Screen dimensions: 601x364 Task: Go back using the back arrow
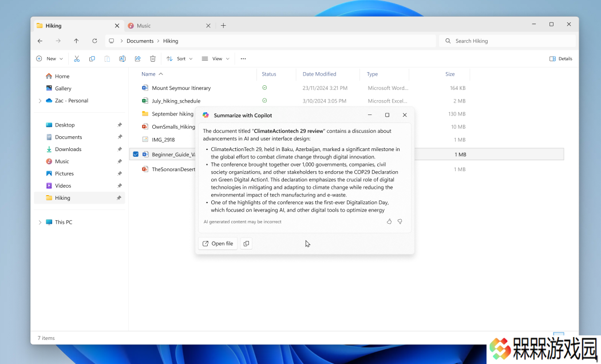click(x=40, y=41)
